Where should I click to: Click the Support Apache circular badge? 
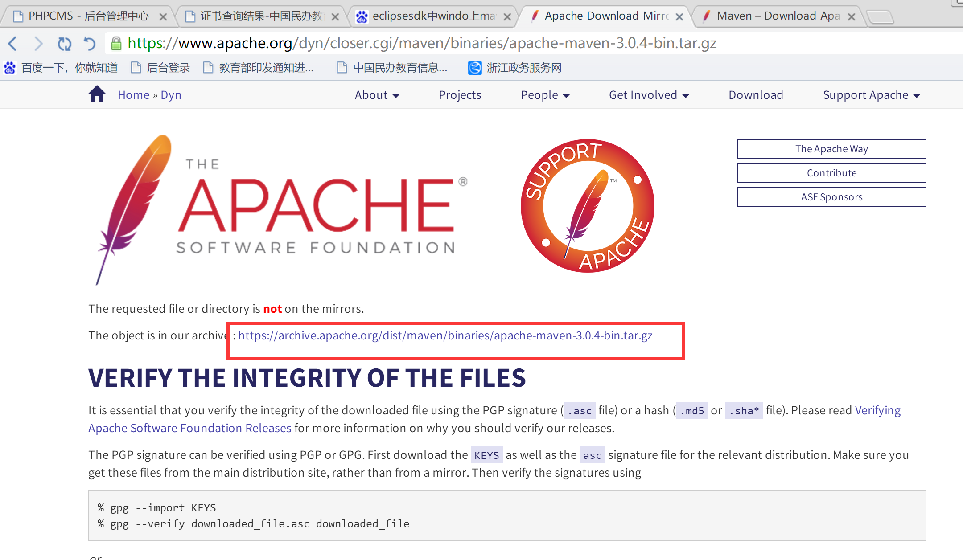(587, 206)
